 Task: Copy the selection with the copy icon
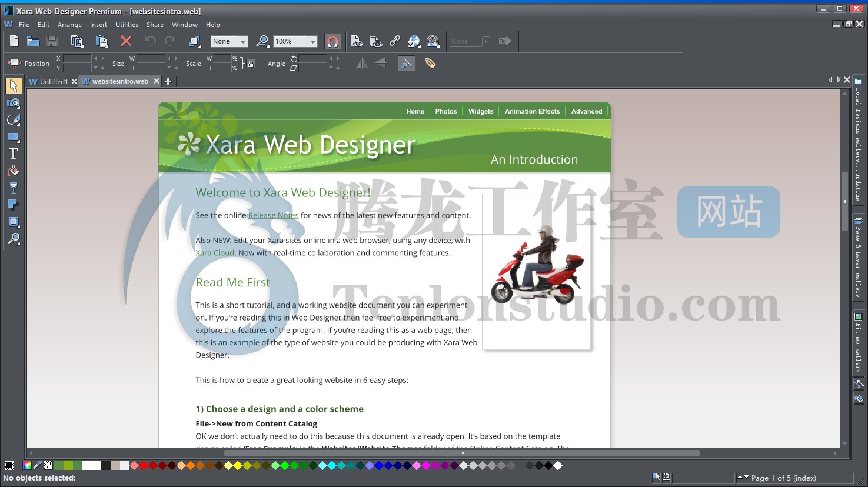[x=77, y=41]
